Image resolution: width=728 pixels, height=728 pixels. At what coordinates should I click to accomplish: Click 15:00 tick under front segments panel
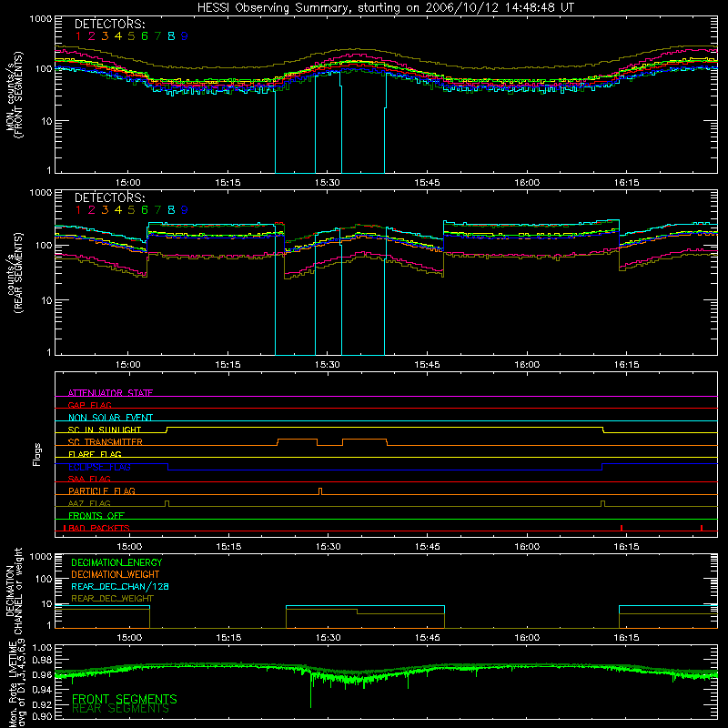pyautogui.click(x=128, y=183)
